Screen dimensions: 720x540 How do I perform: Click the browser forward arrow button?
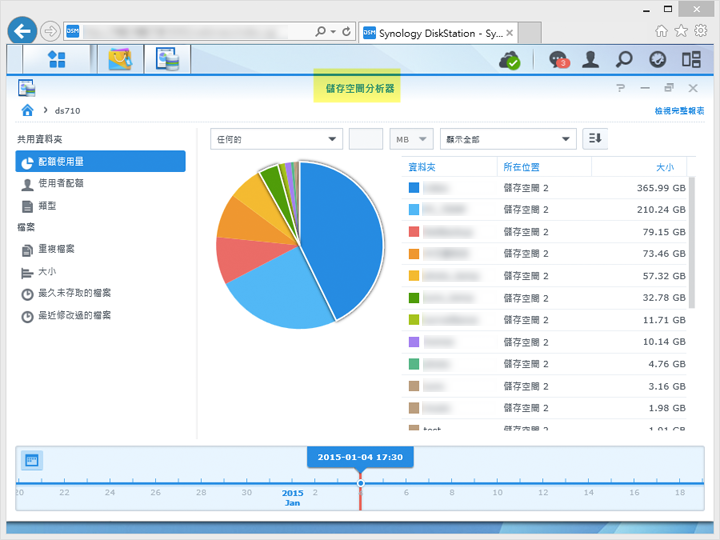(50, 31)
